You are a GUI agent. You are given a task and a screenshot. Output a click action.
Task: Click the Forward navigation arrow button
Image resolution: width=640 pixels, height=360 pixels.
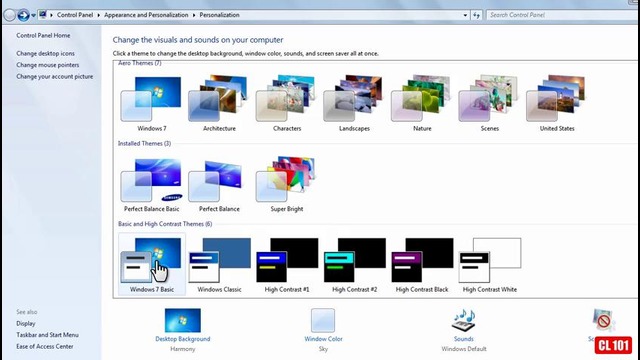[23, 16]
